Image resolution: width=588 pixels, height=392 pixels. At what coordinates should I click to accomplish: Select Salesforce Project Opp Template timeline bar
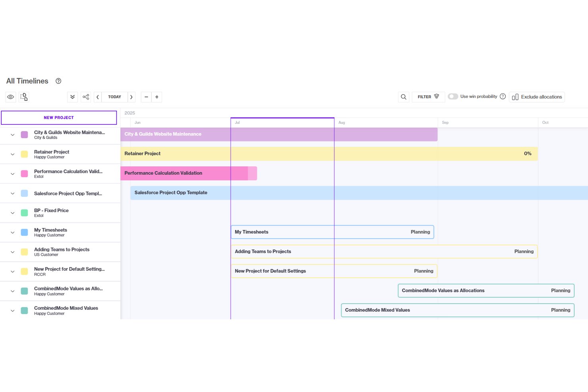pos(359,193)
